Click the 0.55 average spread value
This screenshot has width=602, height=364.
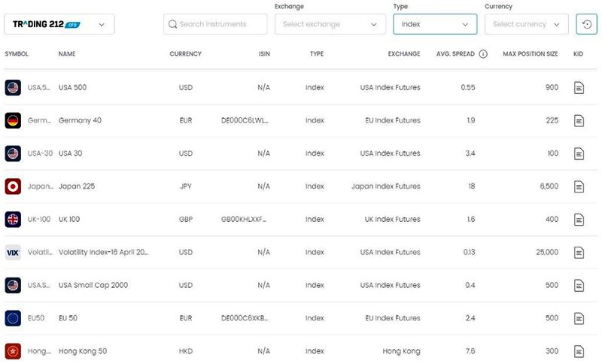pos(468,87)
